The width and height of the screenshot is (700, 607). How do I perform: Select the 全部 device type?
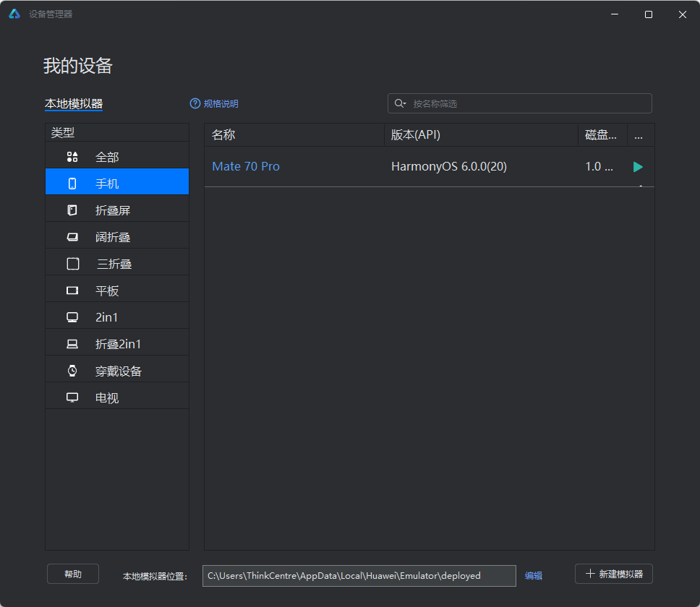click(x=117, y=157)
